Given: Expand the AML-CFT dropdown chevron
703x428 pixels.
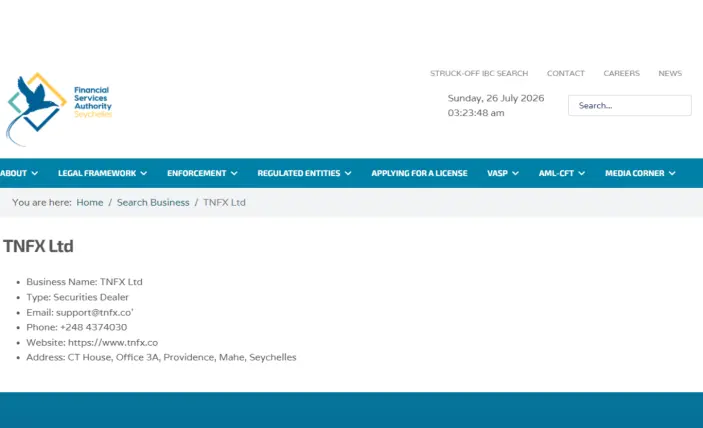Looking at the screenshot, I should coord(581,173).
